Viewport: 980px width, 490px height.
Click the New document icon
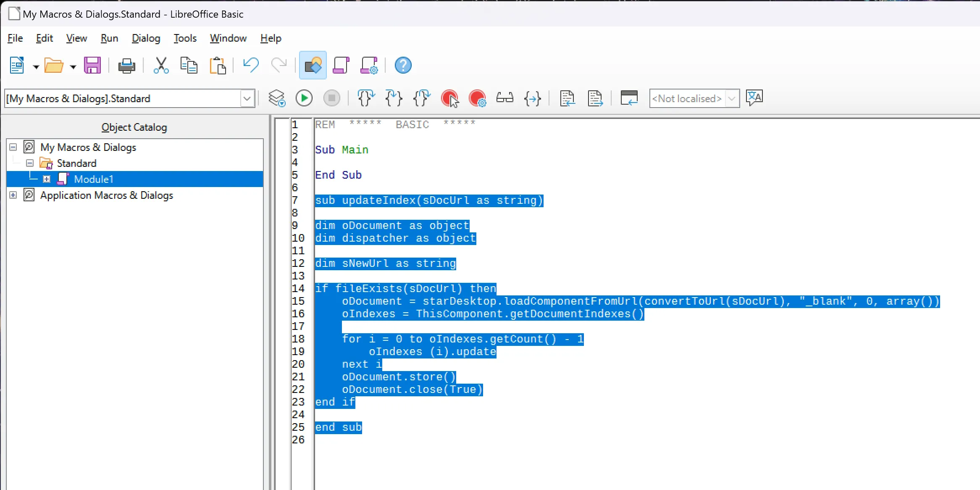(17, 66)
